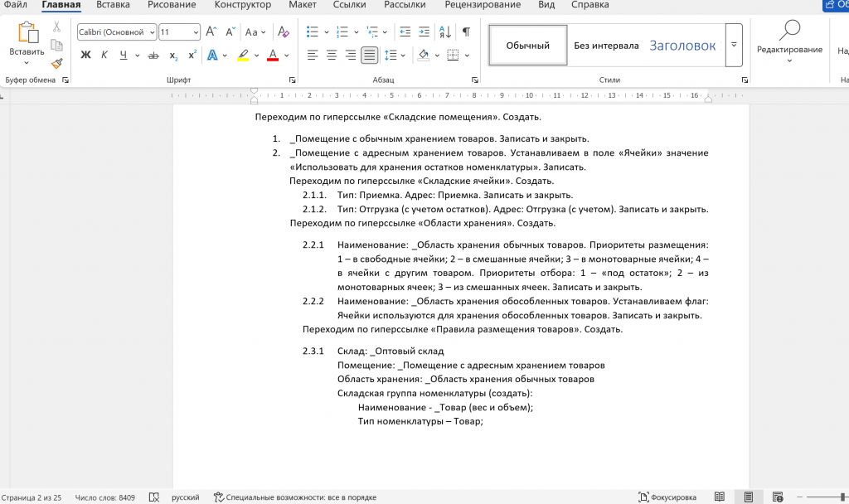The height and width of the screenshot is (504, 849).
Task: Switch to Макет tab
Action: (x=302, y=5)
